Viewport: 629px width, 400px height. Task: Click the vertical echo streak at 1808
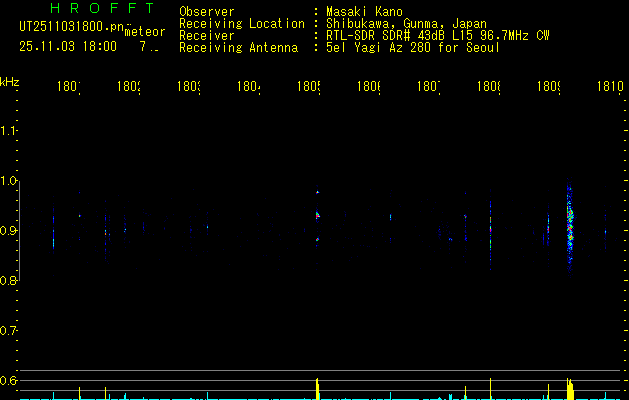(x=490, y=235)
